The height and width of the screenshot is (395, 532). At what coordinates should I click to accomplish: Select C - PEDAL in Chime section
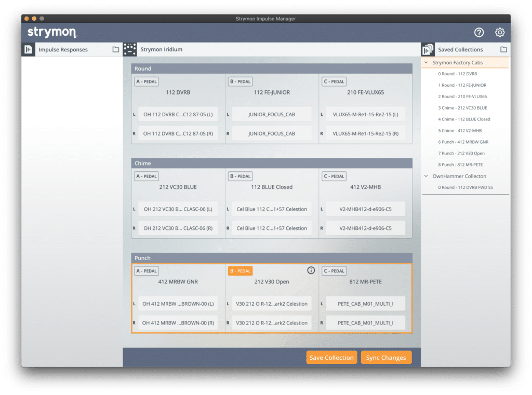click(x=334, y=176)
